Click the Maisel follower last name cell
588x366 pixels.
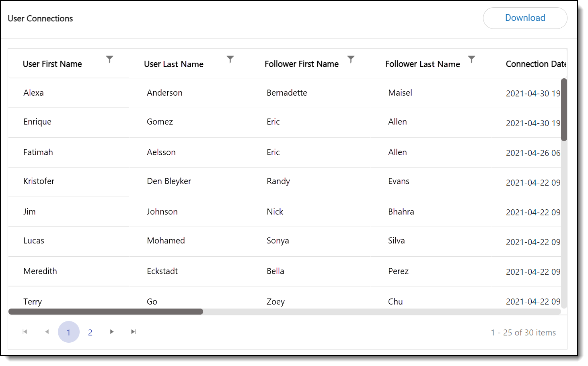point(400,93)
